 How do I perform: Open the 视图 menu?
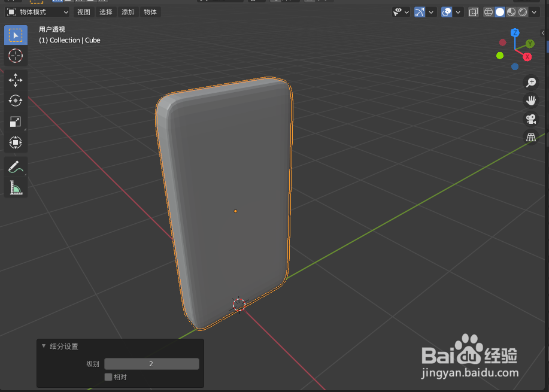pos(83,11)
